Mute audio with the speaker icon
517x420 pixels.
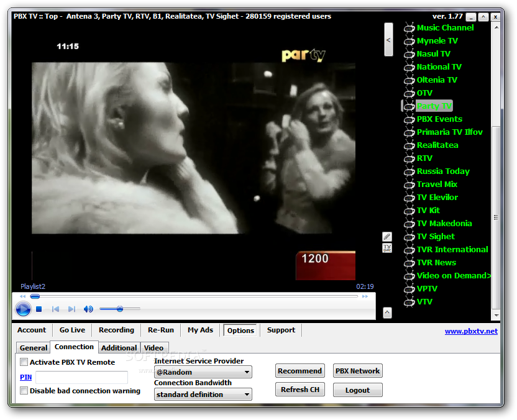click(88, 309)
